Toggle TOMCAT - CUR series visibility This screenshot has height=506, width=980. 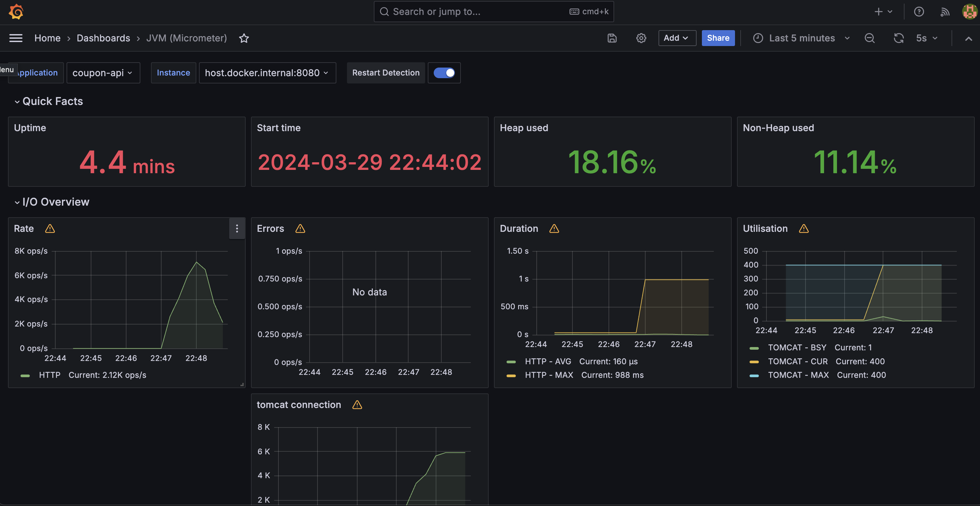(x=797, y=361)
